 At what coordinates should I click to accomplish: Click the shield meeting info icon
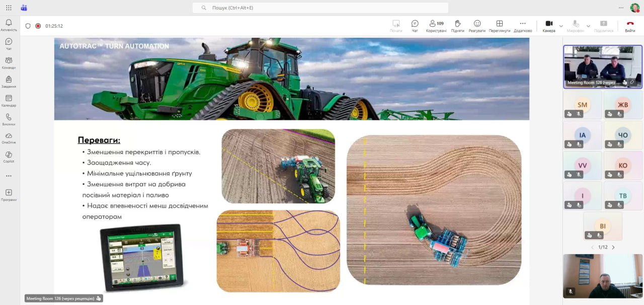tap(28, 26)
